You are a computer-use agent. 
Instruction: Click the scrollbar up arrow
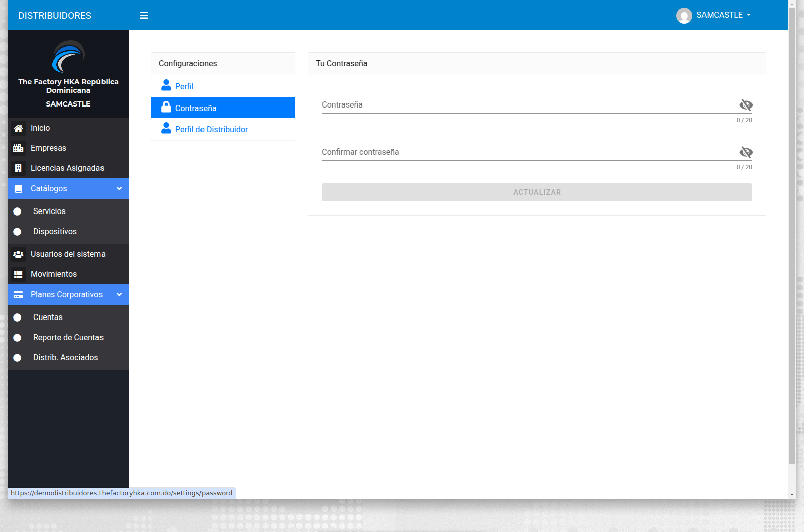click(x=792, y=4)
